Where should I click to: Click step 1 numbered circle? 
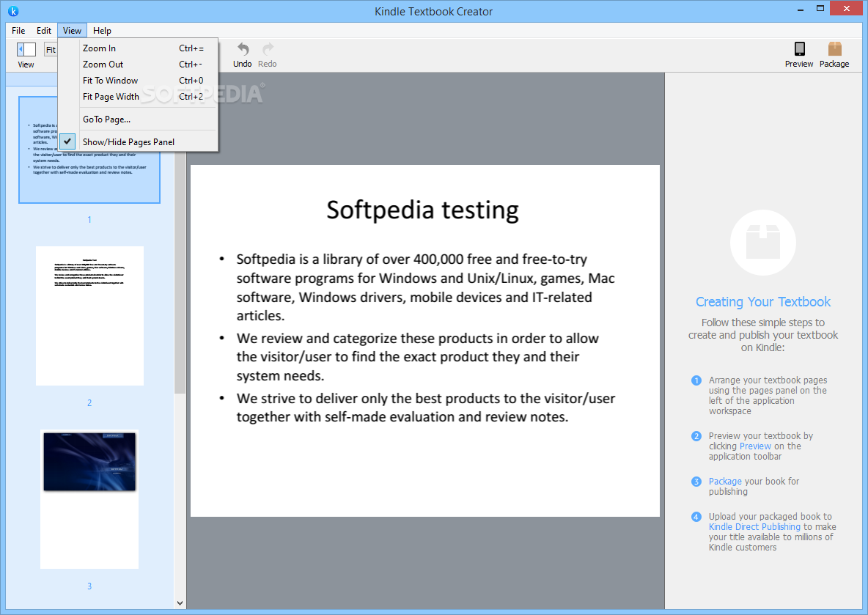click(x=696, y=380)
